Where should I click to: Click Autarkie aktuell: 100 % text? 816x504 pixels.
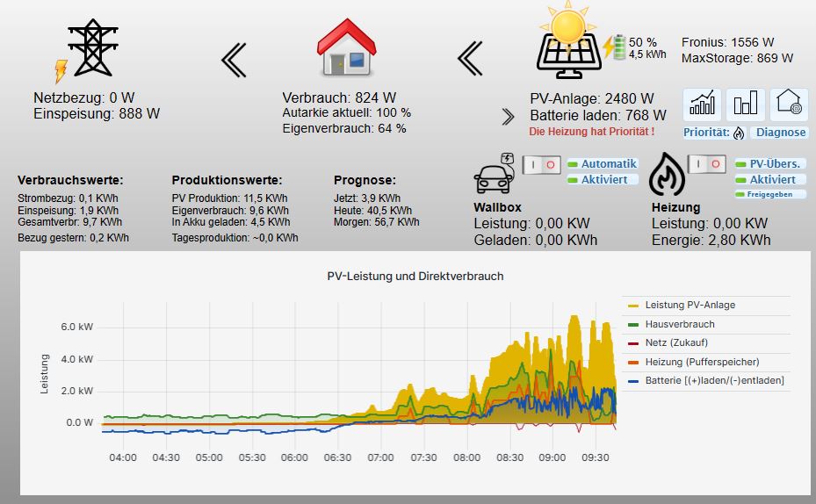[347, 113]
